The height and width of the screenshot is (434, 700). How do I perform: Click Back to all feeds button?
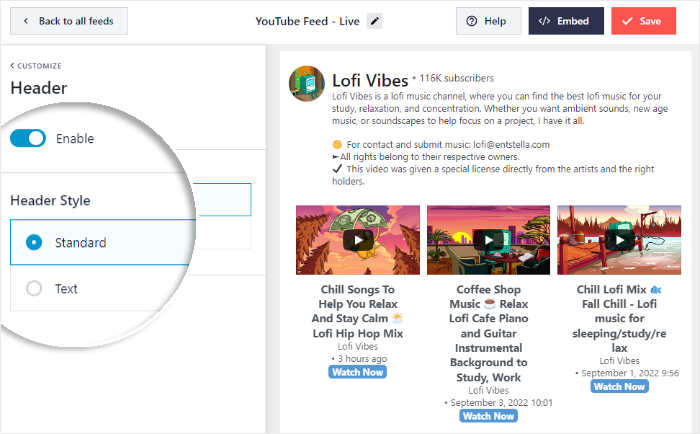click(x=68, y=20)
